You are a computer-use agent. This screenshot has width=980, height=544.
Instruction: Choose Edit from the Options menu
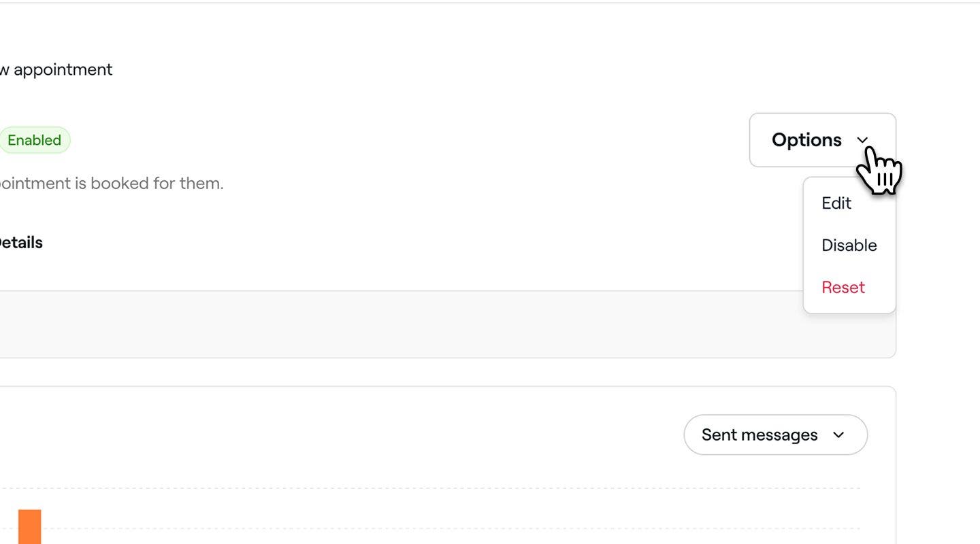(836, 203)
